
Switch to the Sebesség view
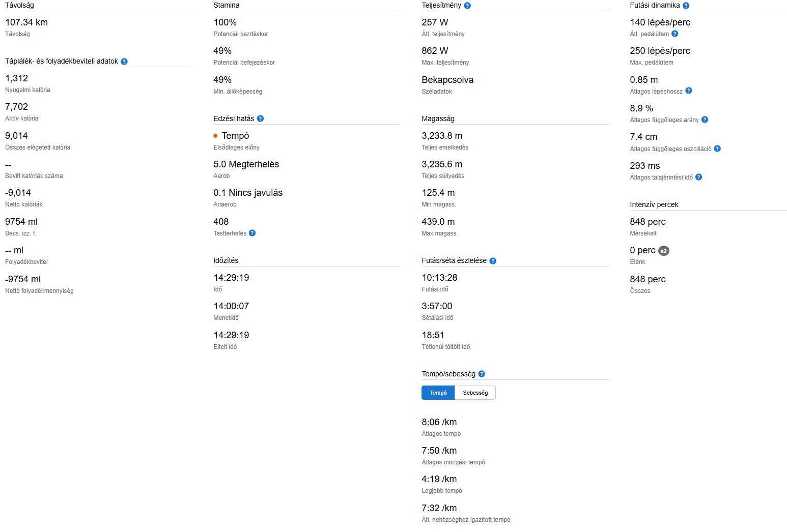pos(475,393)
